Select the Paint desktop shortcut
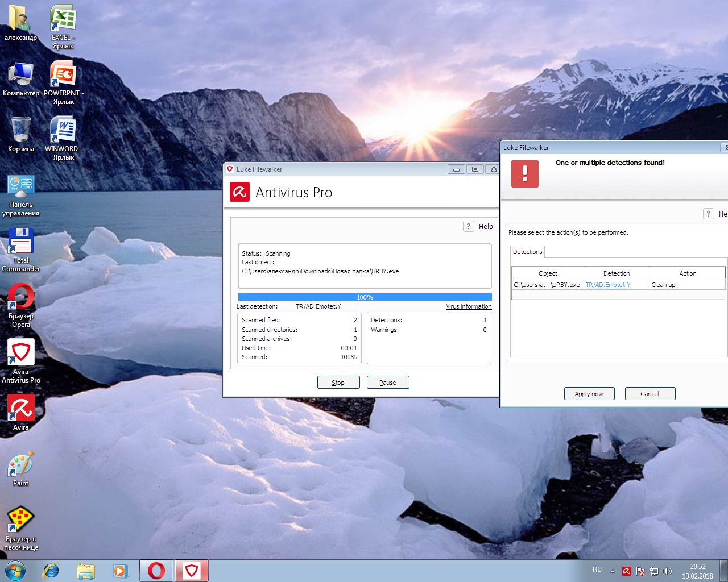Viewport: 728px width, 582px height. pos(21,469)
